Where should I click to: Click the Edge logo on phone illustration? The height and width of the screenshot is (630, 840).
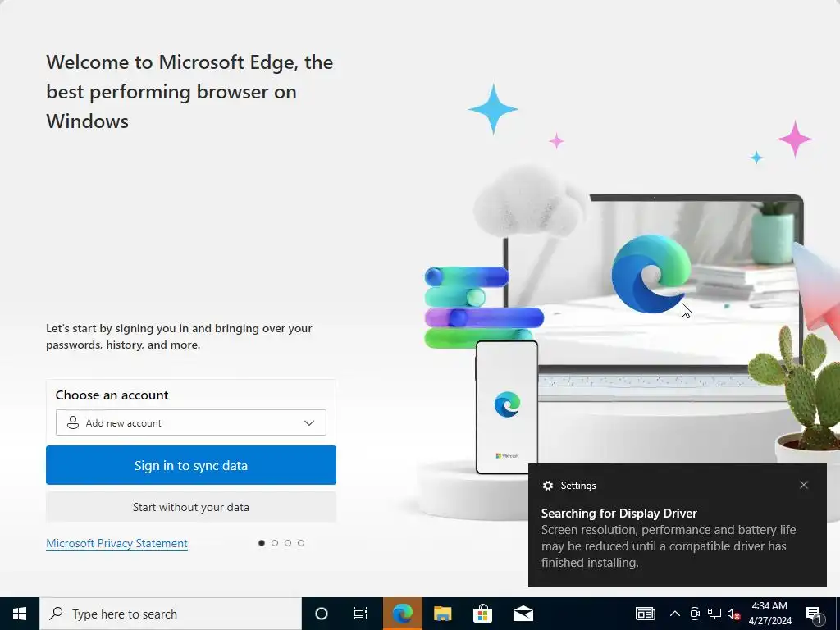click(507, 404)
